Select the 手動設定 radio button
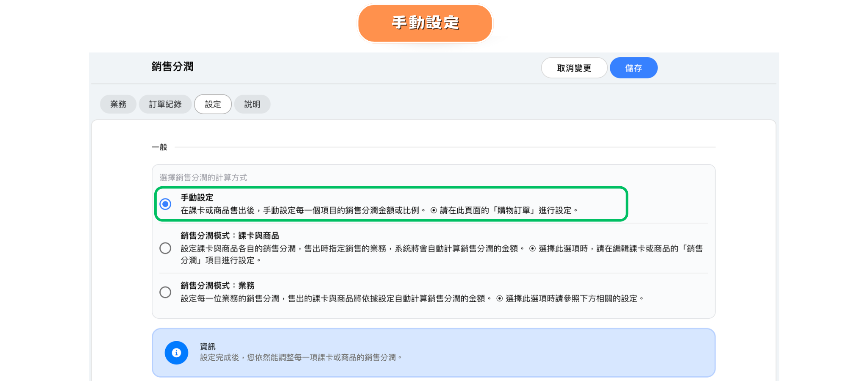The width and height of the screenshot is (868, 381). 165,204
